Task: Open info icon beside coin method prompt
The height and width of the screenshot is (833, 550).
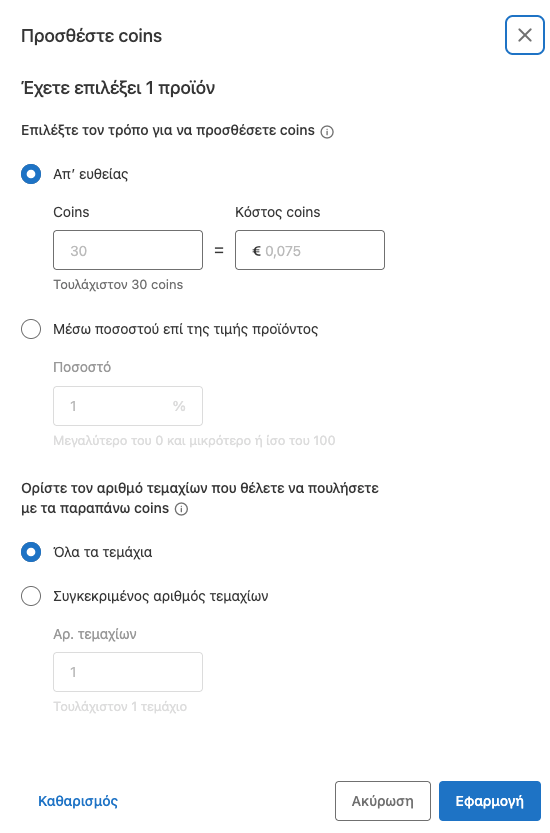Action: point(327,132)
